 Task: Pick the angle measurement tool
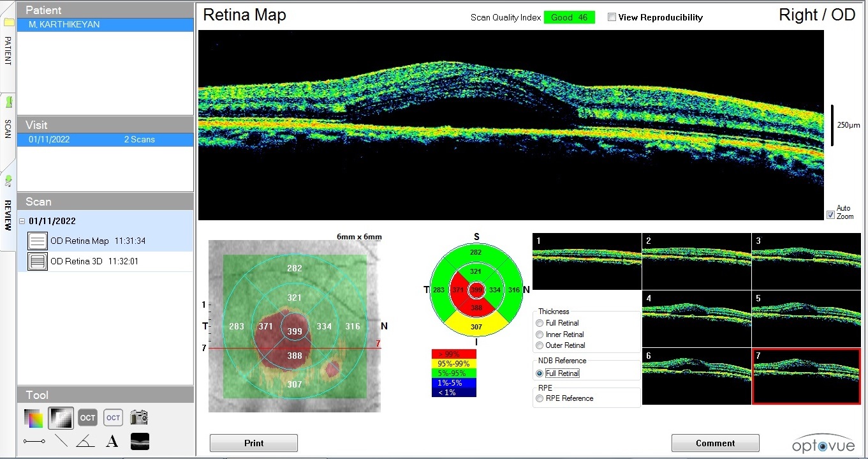click(x=85, y=441)
